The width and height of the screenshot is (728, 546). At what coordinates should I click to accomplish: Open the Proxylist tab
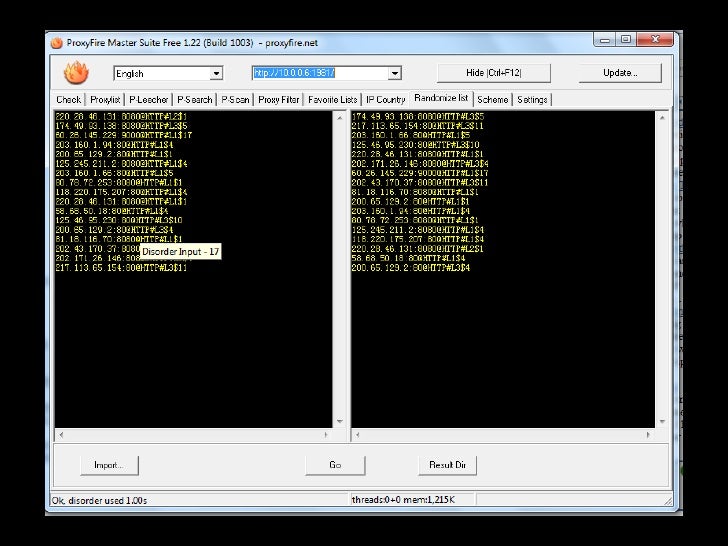[105, 99]
